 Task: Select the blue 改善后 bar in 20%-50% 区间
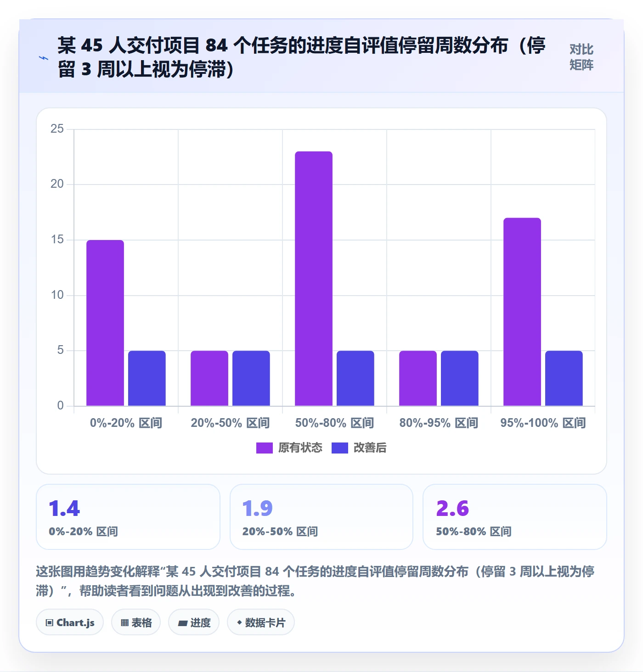click(251, 378)
